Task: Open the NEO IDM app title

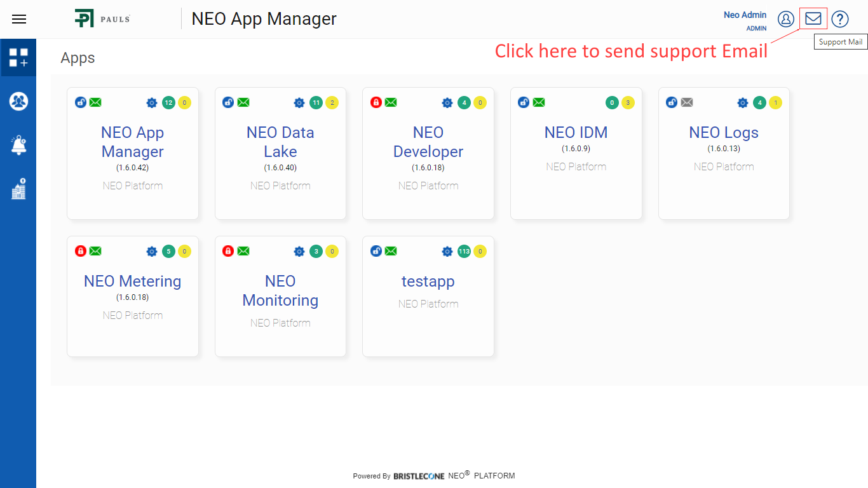Action: point(576,133)
